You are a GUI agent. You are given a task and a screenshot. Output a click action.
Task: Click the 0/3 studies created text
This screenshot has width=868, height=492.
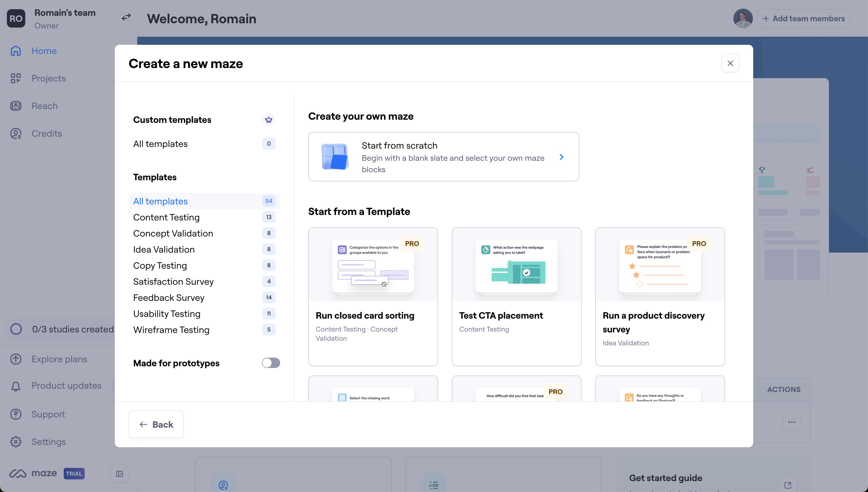[73, 329]
